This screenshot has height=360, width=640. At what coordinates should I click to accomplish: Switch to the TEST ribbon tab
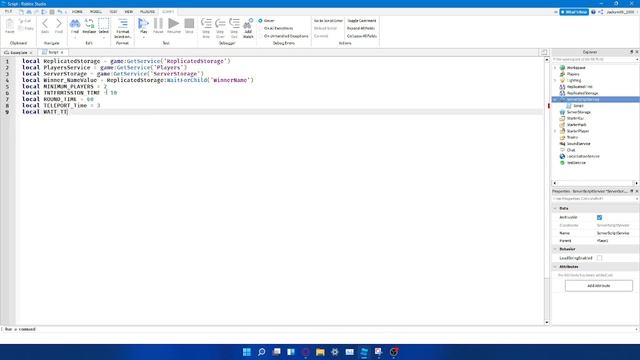pos(113,12)
